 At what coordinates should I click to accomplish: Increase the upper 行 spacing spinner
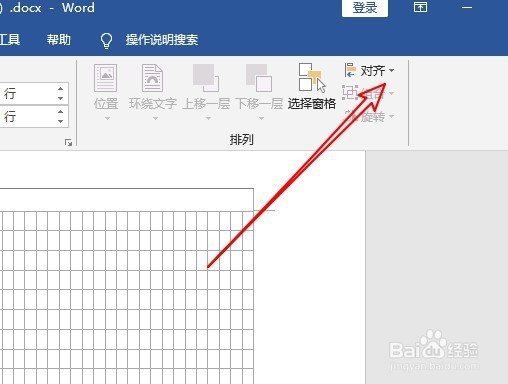click(60, 89)
